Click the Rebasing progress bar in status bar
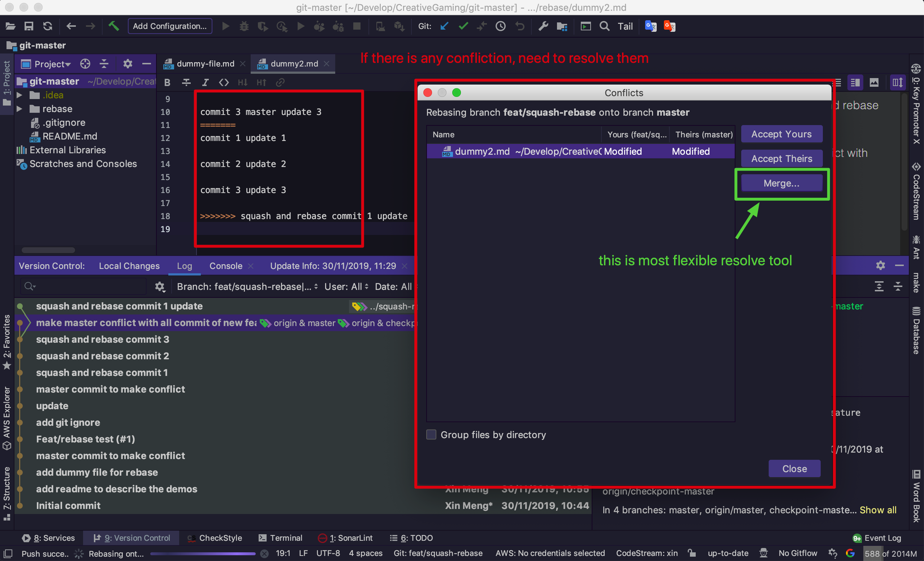Viewport: 924px width, 561px height. pyautogui.click(x=203, y=553)
